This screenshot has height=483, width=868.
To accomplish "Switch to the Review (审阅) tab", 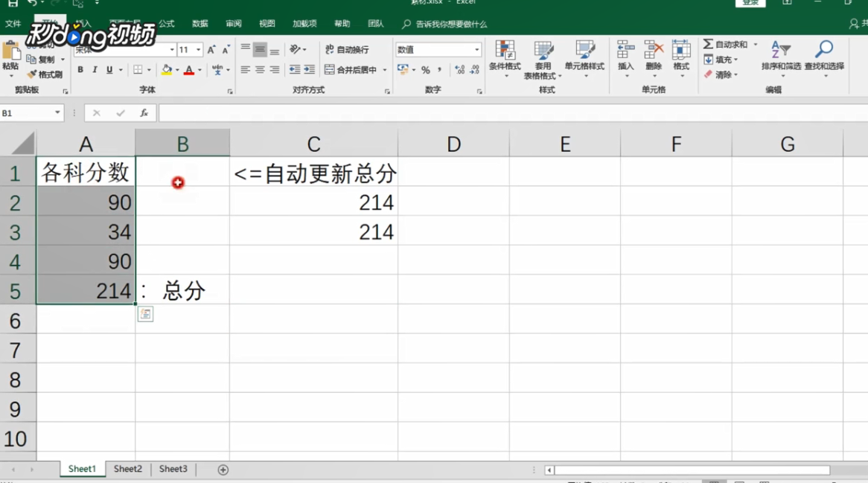I will coord(234,24).
